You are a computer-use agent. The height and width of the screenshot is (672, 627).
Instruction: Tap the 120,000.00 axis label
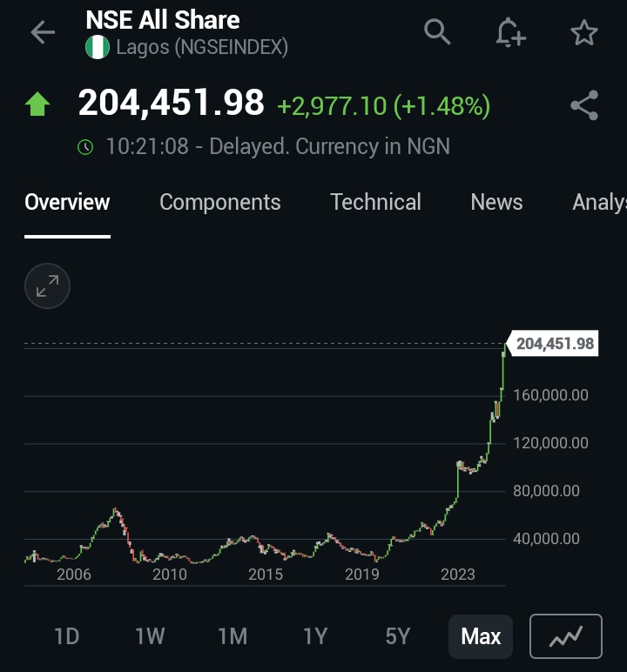click(x=550, y=443)
